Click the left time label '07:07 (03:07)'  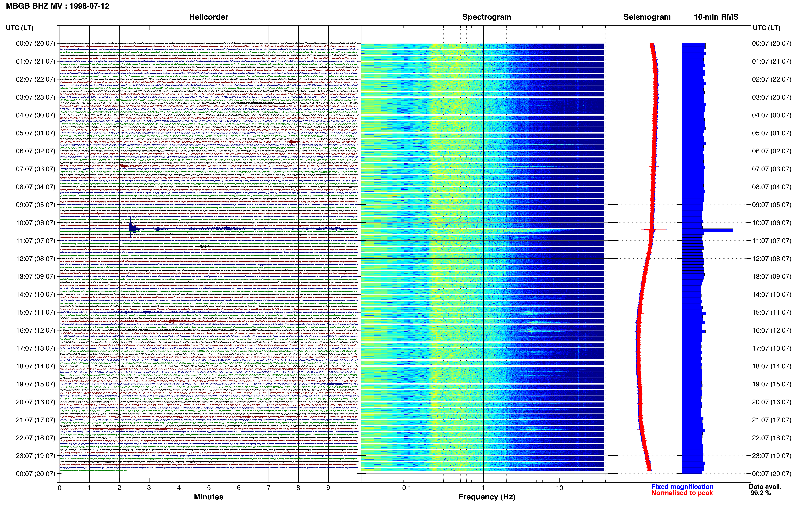pos(36,169)
